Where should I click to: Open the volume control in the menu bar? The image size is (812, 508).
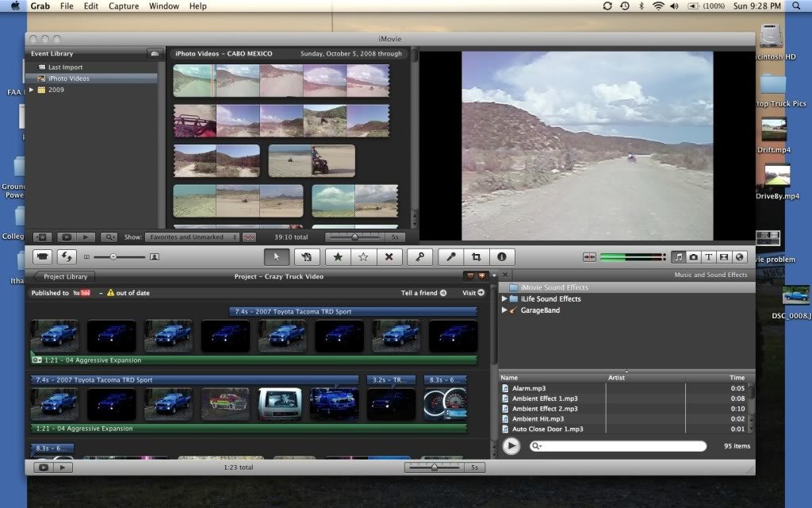(x=674, y=6)
